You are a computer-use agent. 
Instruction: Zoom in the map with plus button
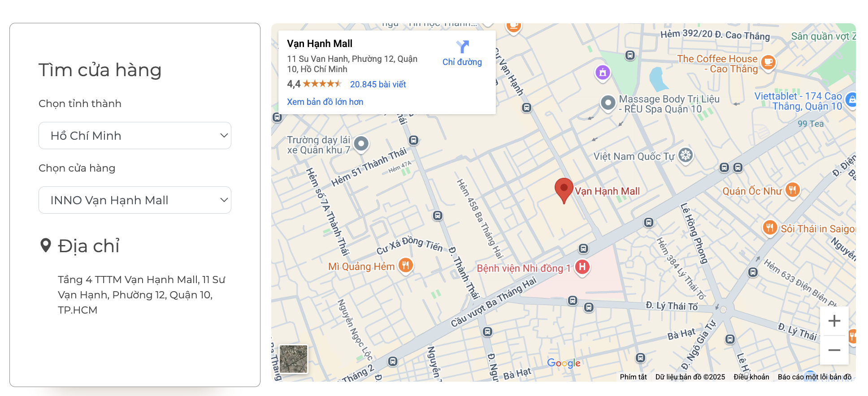pos(834,321)
